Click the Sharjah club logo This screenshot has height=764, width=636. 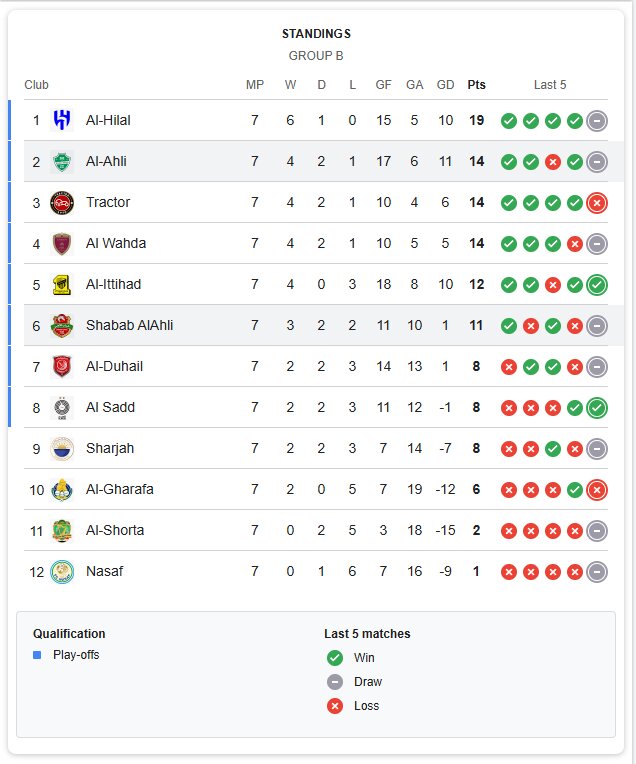(62, 448)
